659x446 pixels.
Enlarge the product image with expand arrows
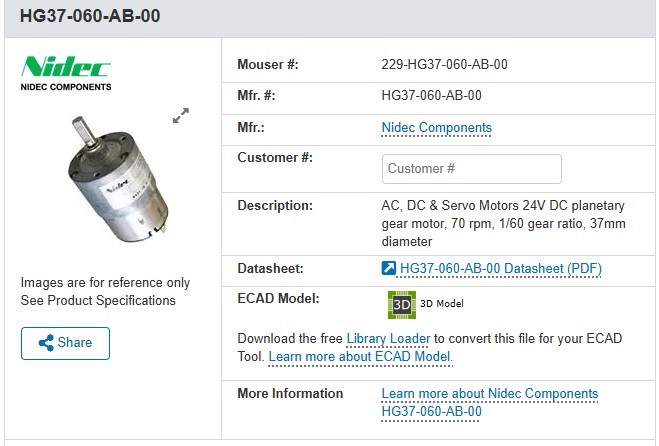[x=181, y=116]
